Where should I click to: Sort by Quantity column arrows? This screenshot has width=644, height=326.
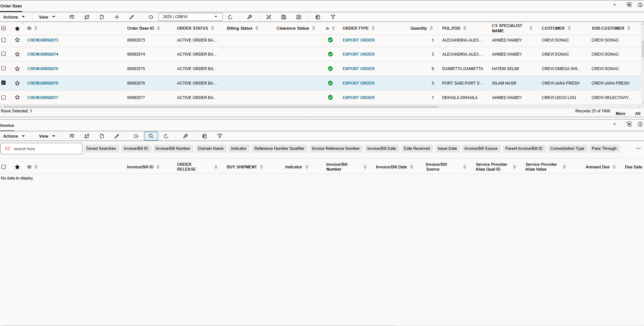coord(431,28)
